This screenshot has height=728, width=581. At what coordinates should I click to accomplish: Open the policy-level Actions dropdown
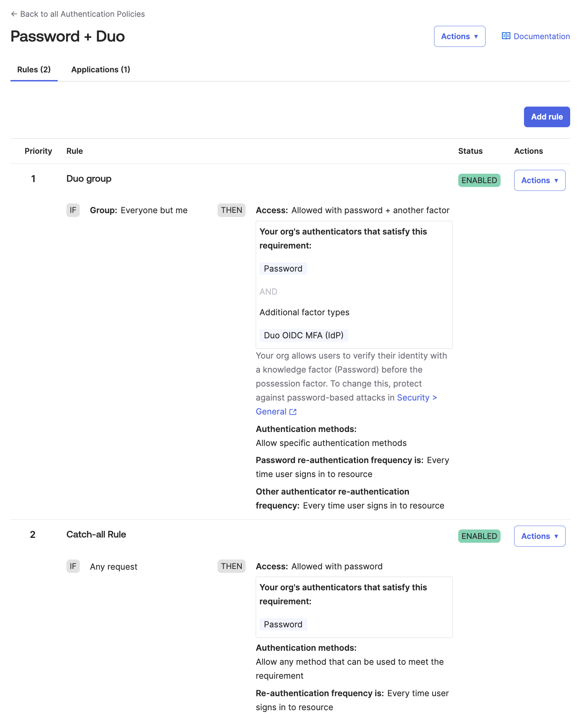[459, 36]
